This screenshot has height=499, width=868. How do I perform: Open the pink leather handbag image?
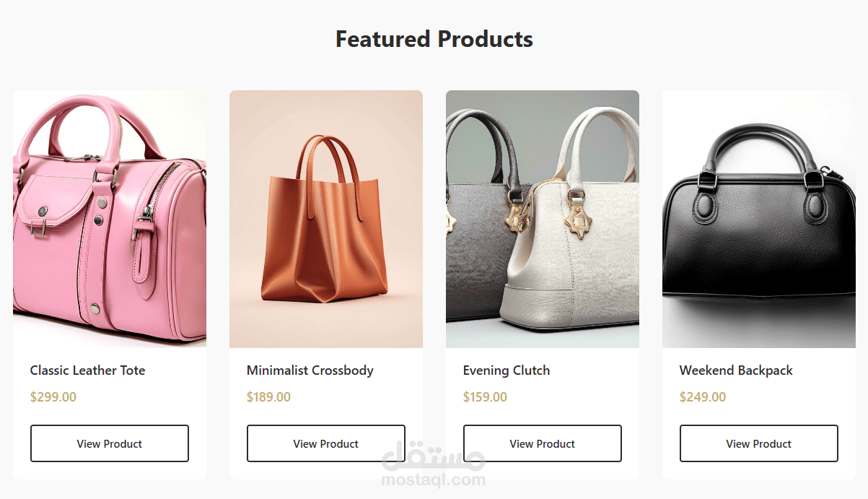[x=110, y=219]
